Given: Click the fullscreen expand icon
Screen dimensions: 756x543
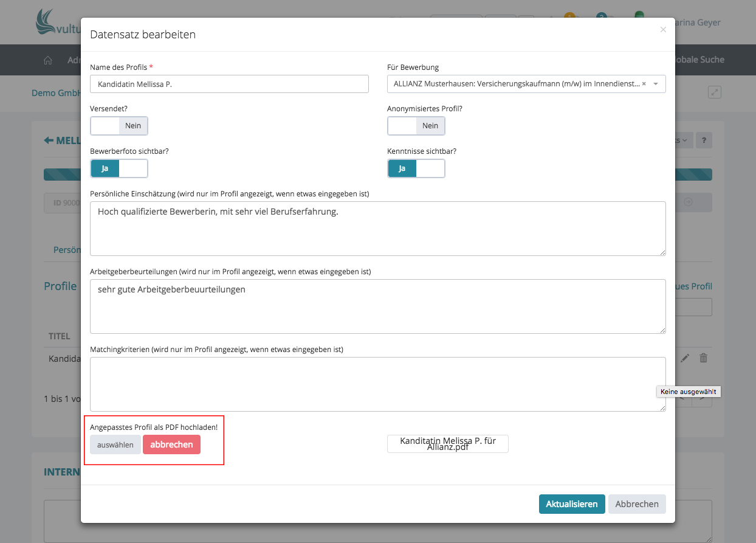Looking at the screenshot, I should (x=715, y=92).
